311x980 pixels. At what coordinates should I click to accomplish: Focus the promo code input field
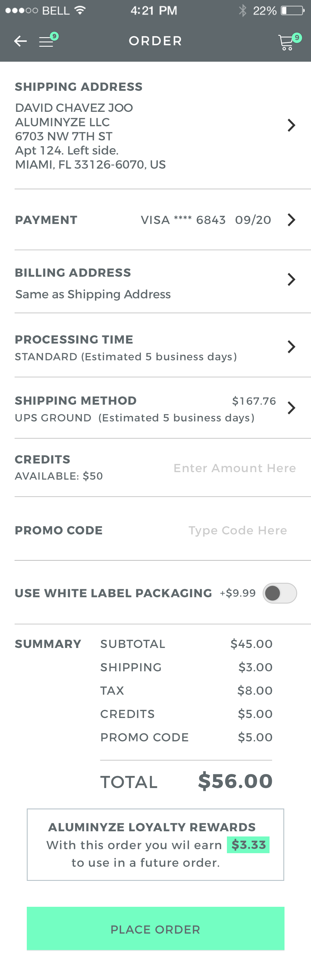(238, 531)
